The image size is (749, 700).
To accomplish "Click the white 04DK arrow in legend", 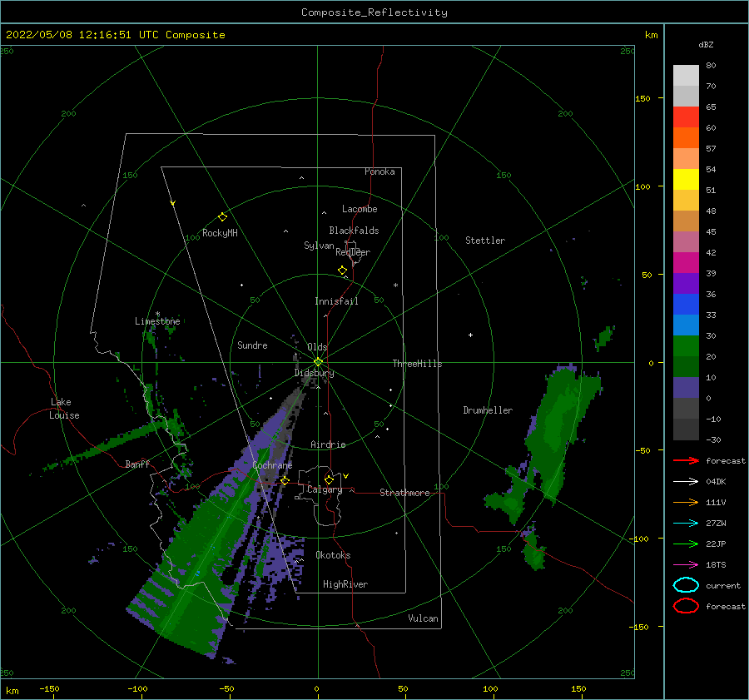I will pos(686,482).
